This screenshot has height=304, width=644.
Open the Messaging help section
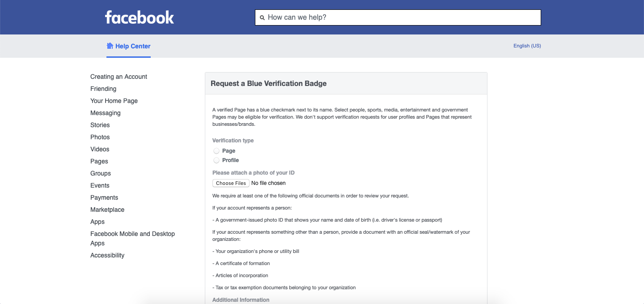(106, 113)
